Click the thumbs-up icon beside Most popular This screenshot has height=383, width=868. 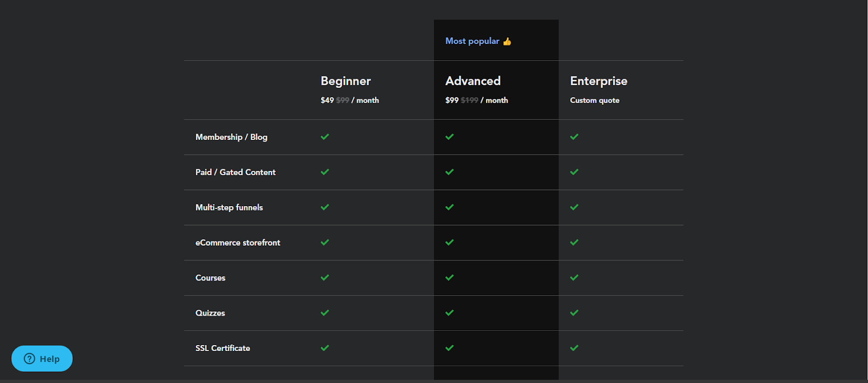coord(507,41)
